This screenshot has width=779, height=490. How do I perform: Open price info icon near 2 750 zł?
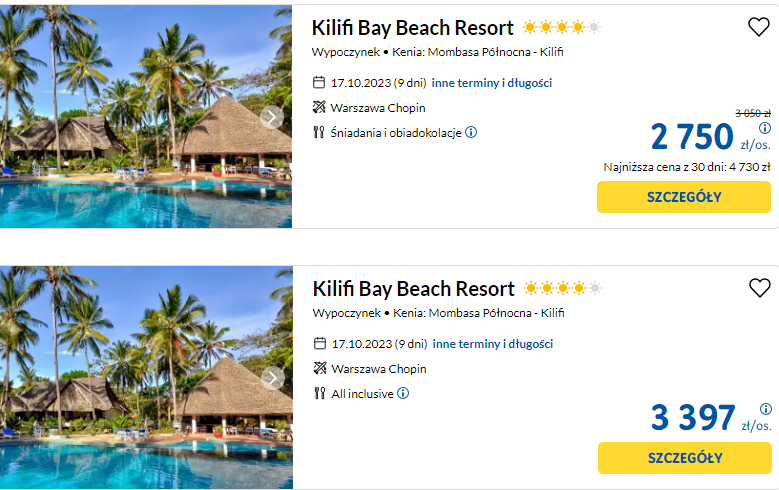[x=765, y=128]
